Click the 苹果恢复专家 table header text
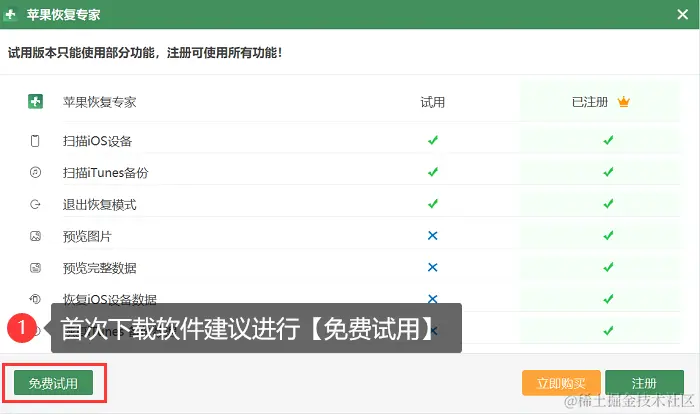 pyautogui.click(x=100, y=102)
